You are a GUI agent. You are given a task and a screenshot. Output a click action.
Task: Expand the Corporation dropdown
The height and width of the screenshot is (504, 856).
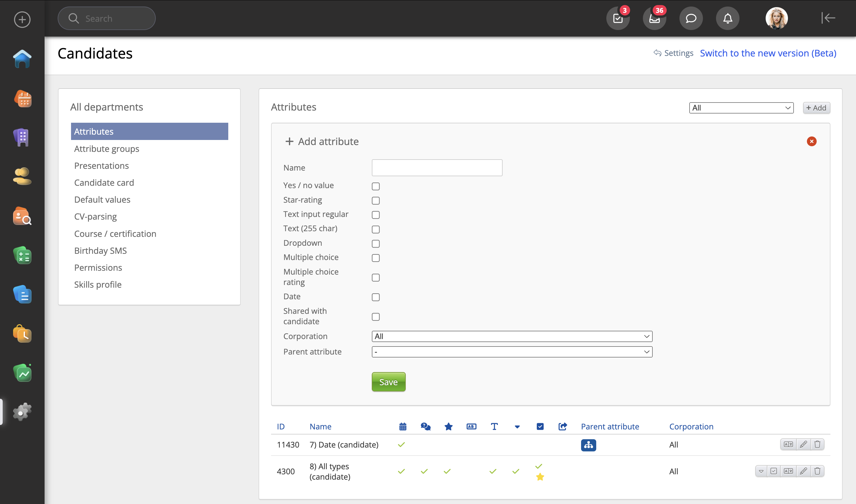click(512, 336)
